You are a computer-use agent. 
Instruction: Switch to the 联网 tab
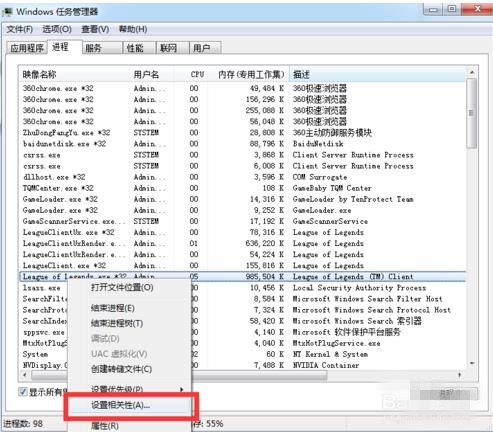click(x=172, y=48)
